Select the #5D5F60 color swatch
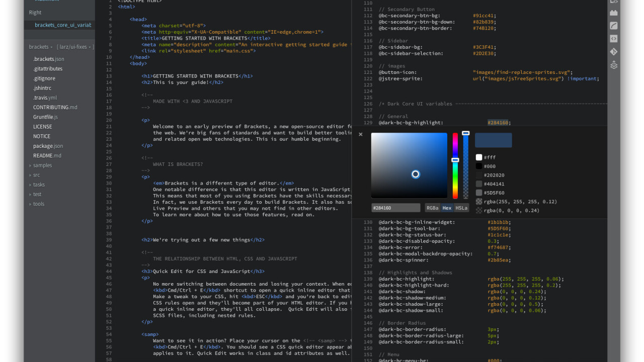 [x=478, y=193]
